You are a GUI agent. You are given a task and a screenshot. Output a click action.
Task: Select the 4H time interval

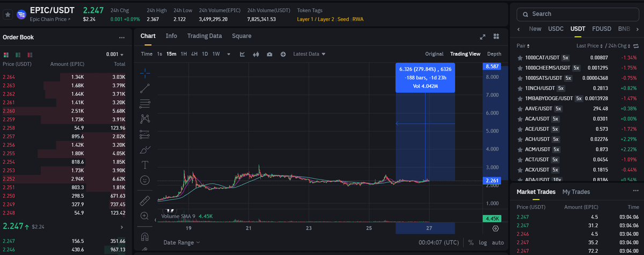tap(194, 54)
